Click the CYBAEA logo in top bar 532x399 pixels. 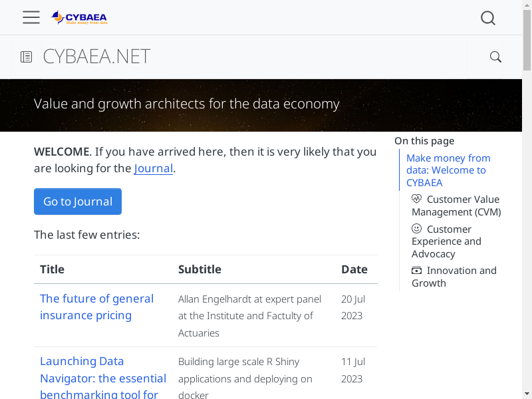tap(79, 18)
